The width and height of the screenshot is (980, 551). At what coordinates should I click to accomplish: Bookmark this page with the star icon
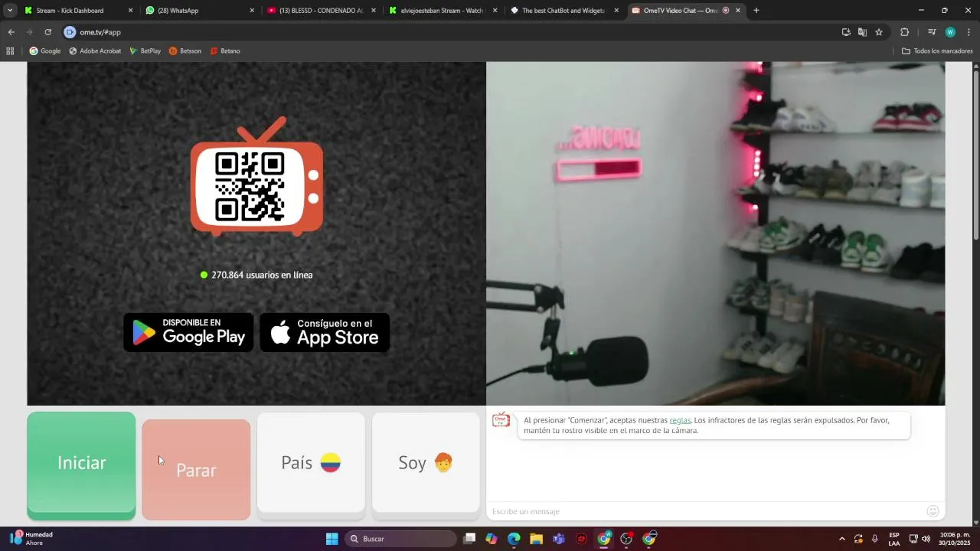tap(879, 32)
